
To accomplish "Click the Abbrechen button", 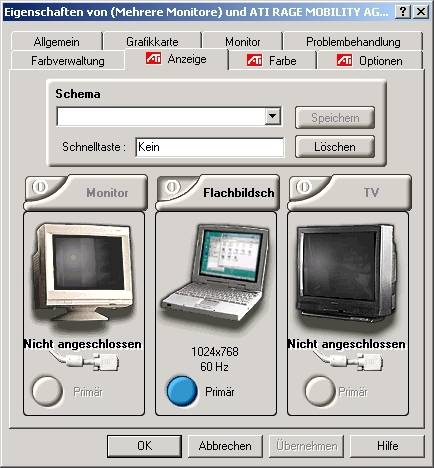I will (225, 446).
